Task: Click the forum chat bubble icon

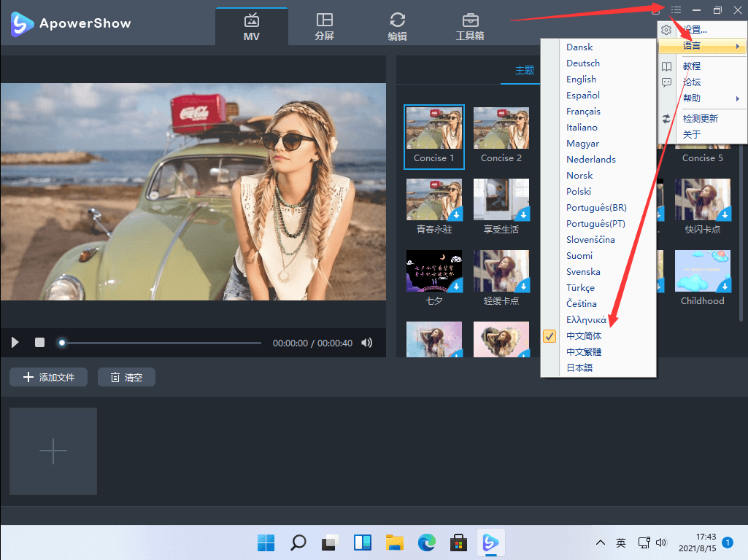Action: (x=666, y=82)
